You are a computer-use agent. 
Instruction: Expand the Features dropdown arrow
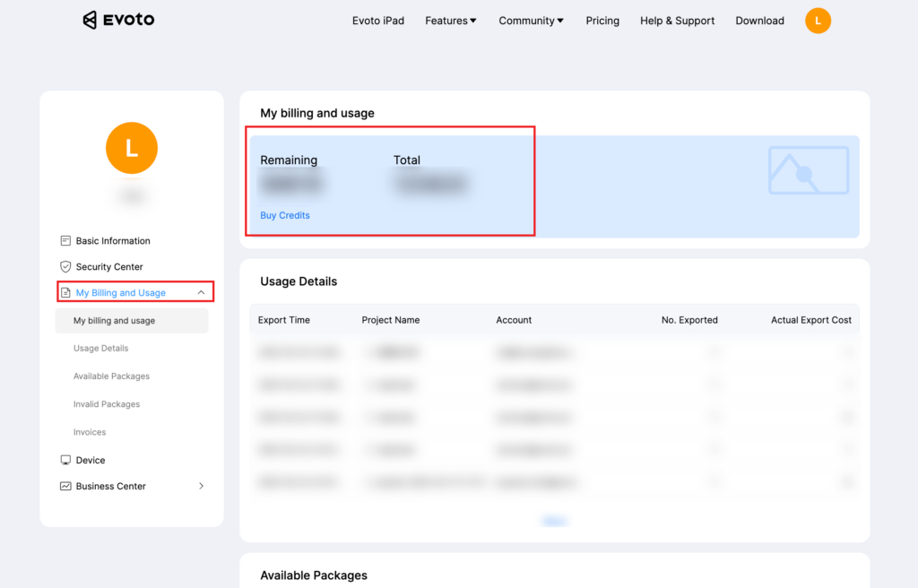[473, 21]
